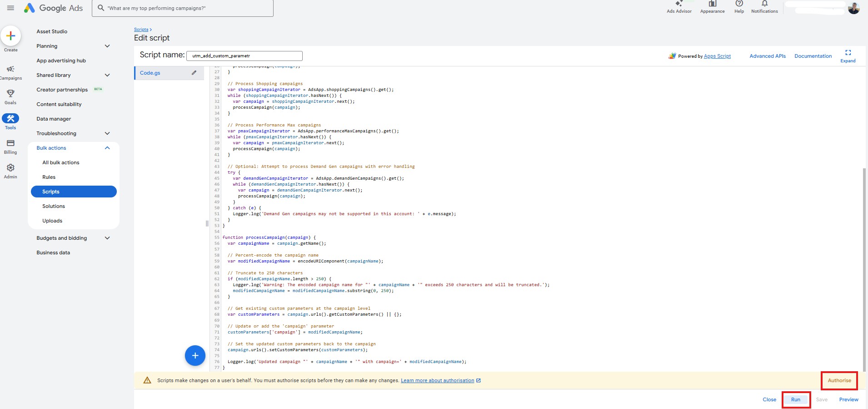
Task: Open the Uploads menu item
Action: pos(52,221)
